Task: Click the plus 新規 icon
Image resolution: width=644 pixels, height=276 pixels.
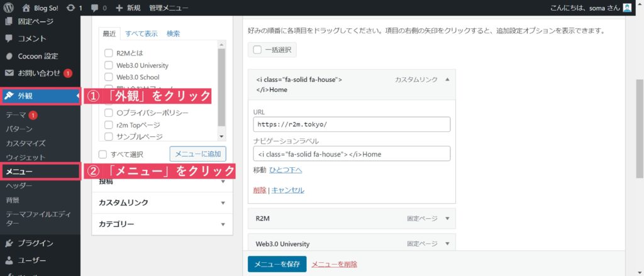Action: (120, 8)
